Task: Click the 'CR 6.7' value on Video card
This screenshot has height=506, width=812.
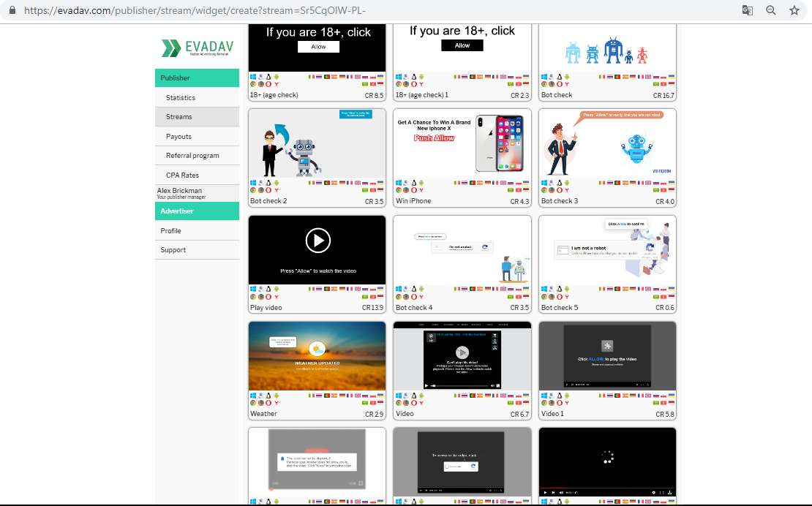Action: (x=519, y=415)
